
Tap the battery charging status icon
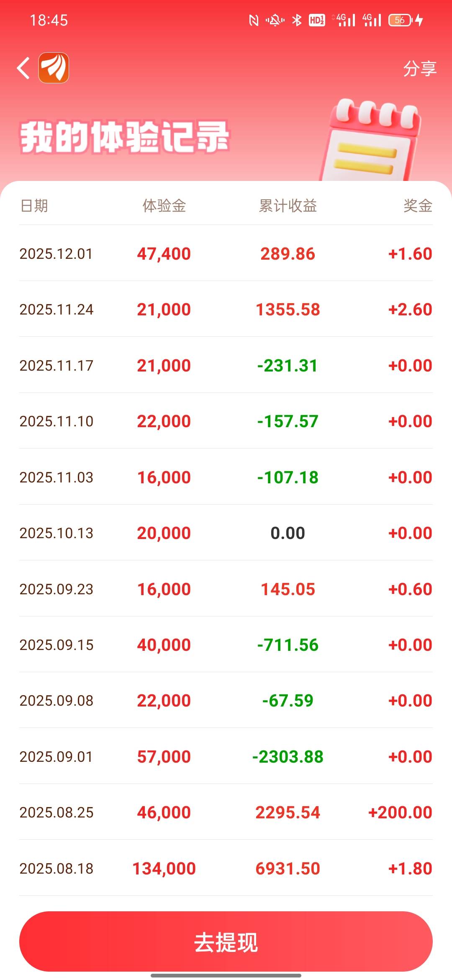[406, 20]
